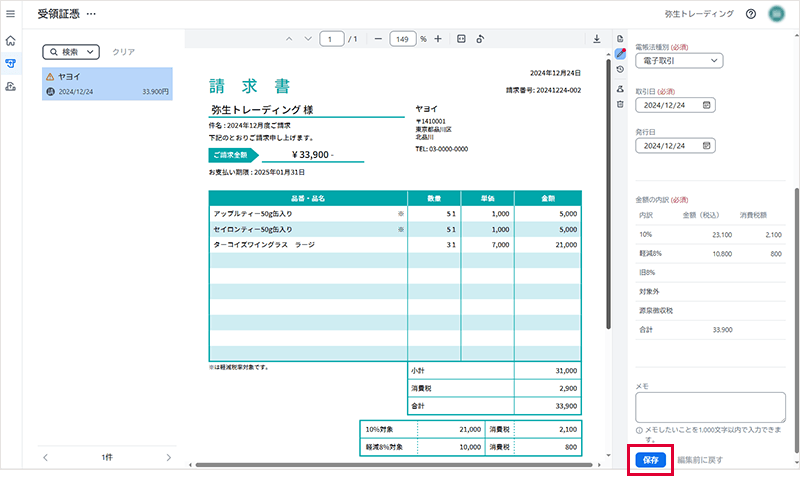Open help question mark icon
The image size is (800, 480).
[751, 14]
